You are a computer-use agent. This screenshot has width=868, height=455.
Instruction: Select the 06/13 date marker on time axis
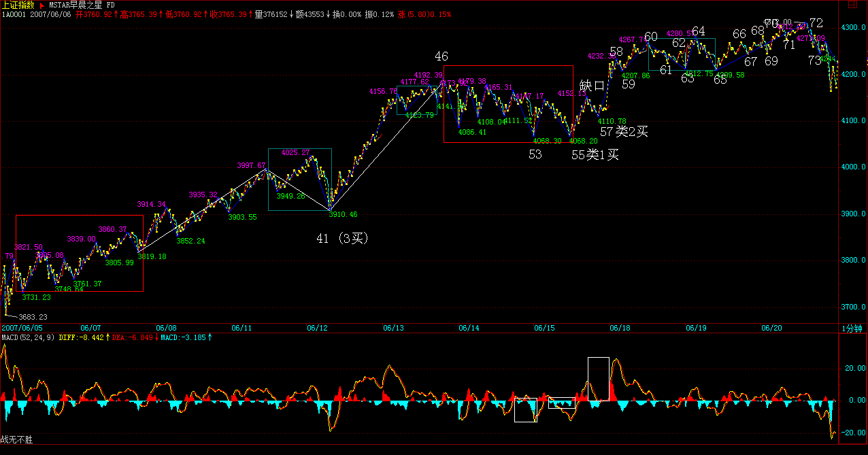pyautogui.click(x=393, y=328)
